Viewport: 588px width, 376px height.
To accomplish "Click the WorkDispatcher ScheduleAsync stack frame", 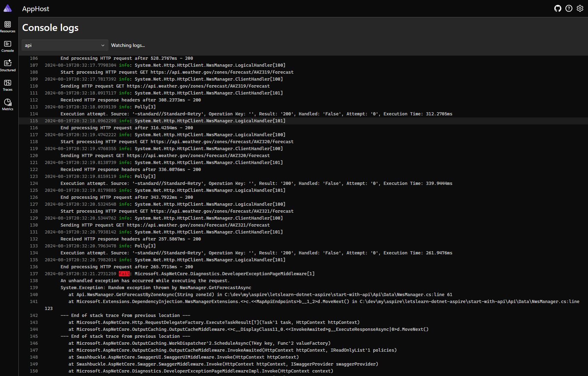I will pos(199,343).
